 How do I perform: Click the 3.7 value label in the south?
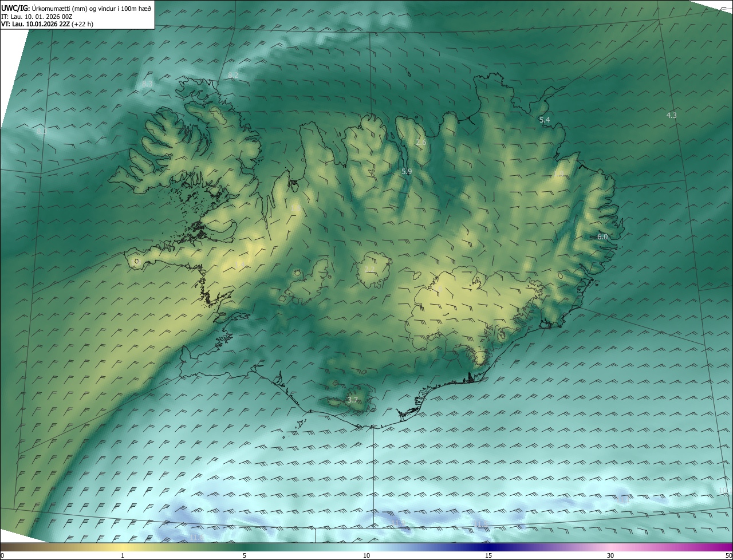pos(352,400)
